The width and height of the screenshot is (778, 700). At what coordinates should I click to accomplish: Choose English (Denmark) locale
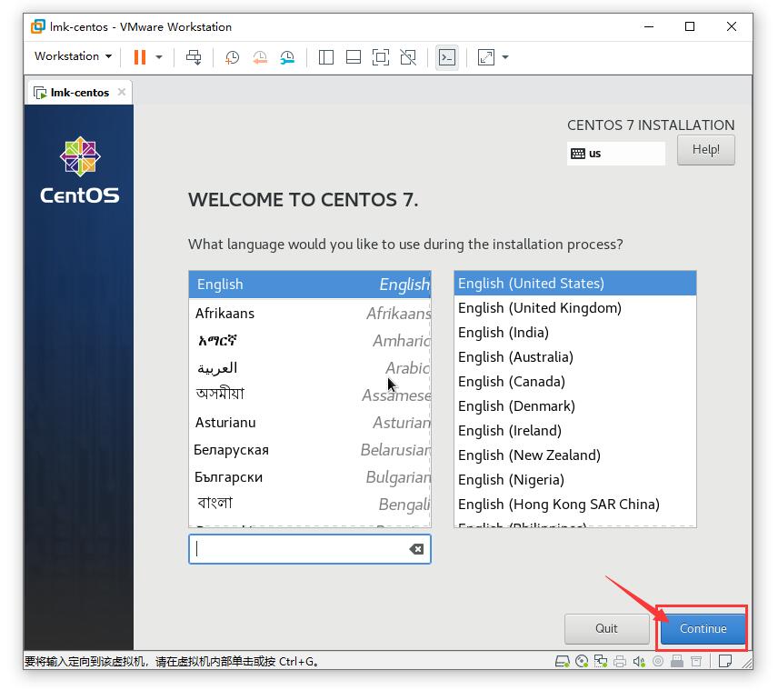[x=575, y=406]
